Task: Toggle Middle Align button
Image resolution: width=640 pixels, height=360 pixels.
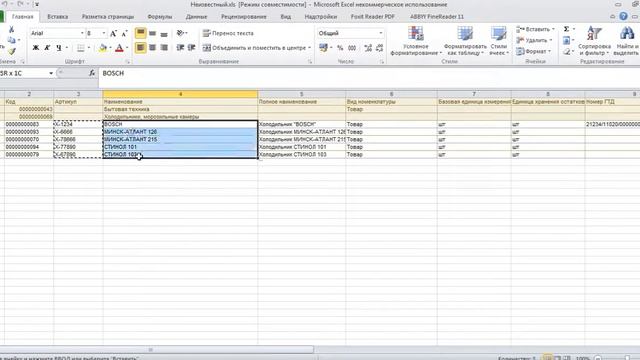Action: 152,33
